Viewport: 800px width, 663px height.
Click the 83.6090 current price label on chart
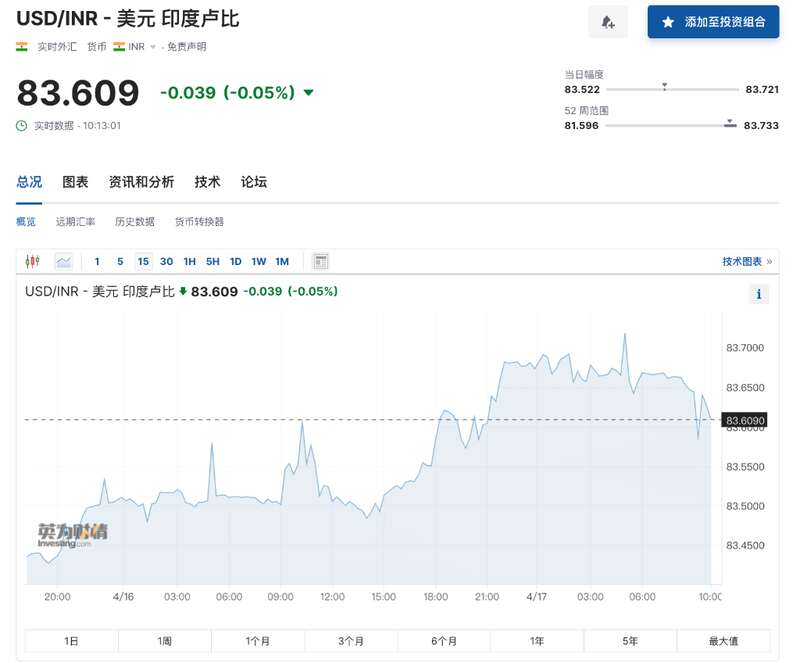point(745,421)
